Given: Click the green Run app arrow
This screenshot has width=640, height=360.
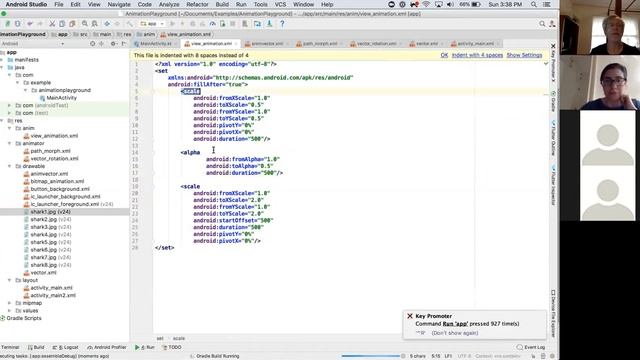Looking at the screenshot, I should coord(172,24).
